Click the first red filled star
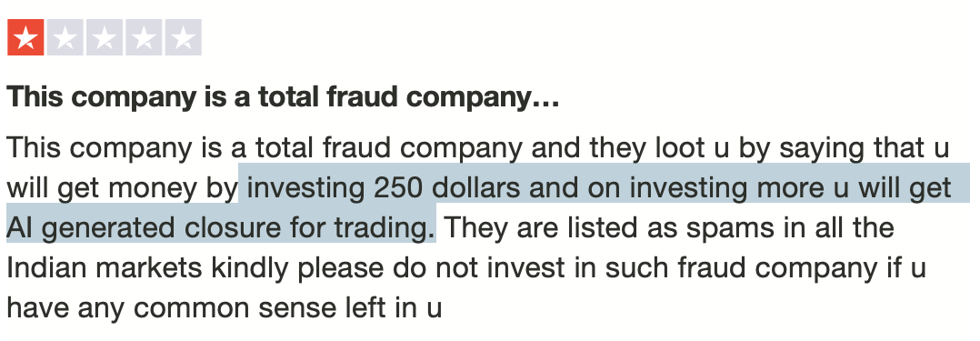 pyautogui.click(x=25, y=37)
